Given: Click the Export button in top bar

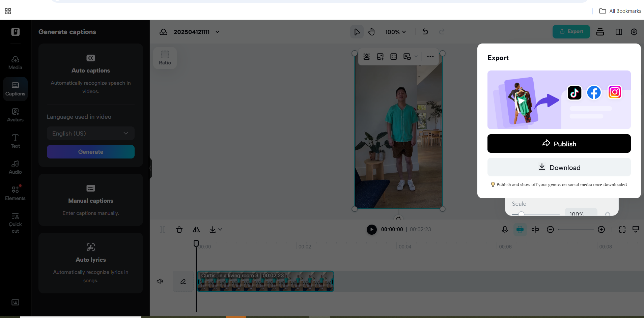Looking at the screenshot, I should click(x=571, y=31).
